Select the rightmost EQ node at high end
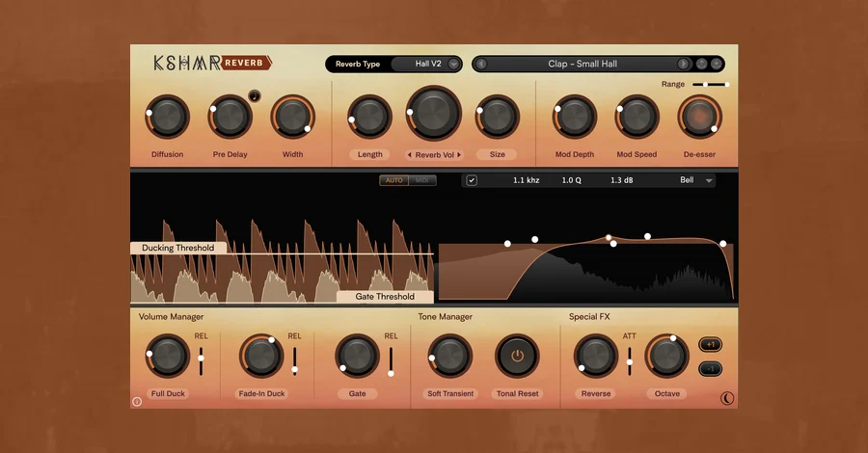The height and width of the screenshot is (453, 868). (x=723, y=244)
